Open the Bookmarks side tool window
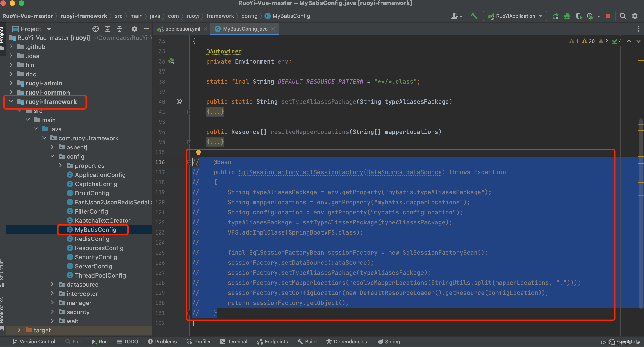Viewport: 644px width, 347px height. [x=2, y=314]
